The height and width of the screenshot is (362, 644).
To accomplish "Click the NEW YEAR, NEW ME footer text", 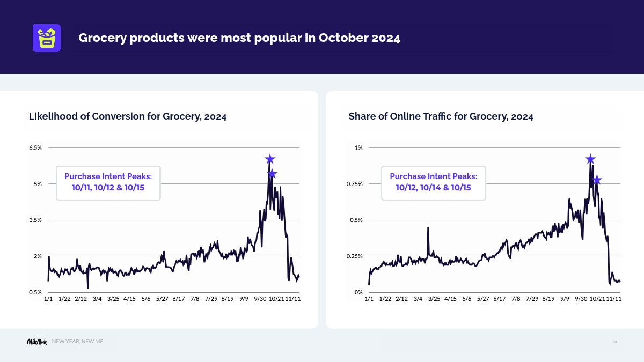I will tap(77, 342).
